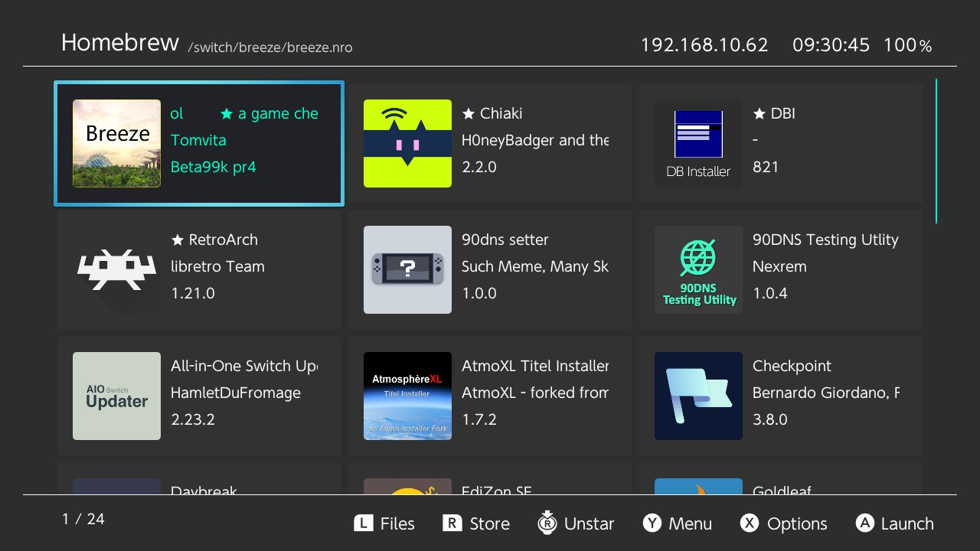The height and width of the screenshot is (551, 980).
Task: Select the AIO Switch Updater icon
Action: pos(116,396)
